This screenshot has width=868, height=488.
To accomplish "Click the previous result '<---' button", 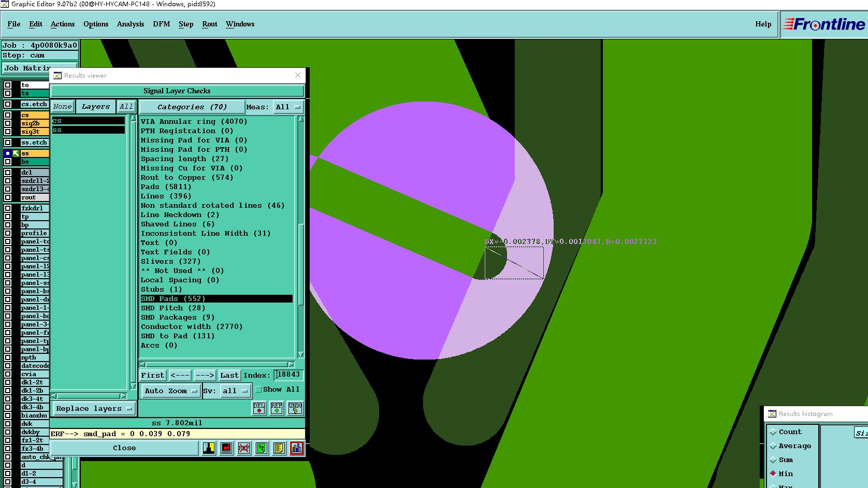I will click(180, 376).
